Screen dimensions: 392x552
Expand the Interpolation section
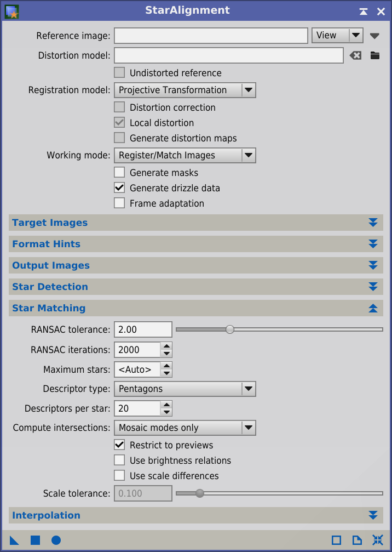click(x=196, y=515)
